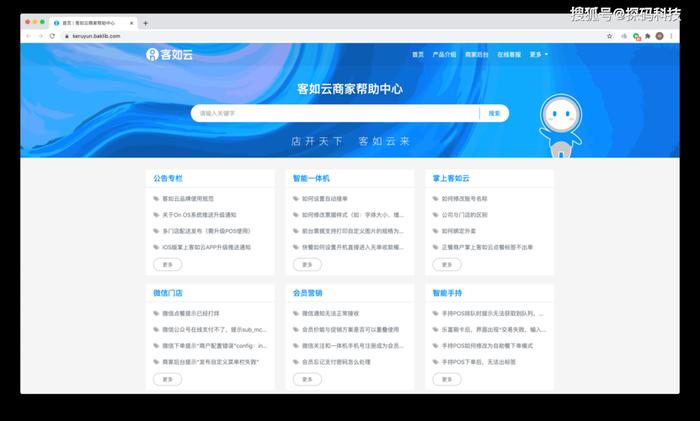Open article 前台票据支持打印自定义图片的规格

coord(353,231)
